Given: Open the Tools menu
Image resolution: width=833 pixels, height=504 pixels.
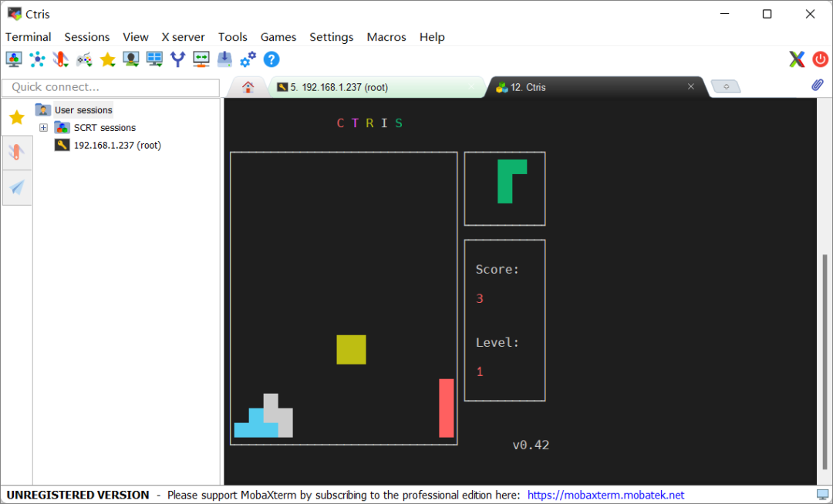Looking at the screenshot, I should (x=233, y=37).
